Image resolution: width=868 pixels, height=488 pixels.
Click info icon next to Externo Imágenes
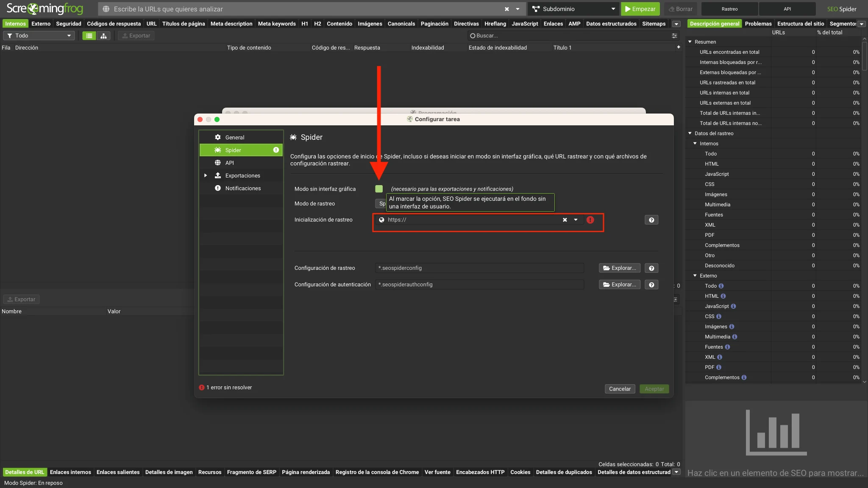coord(732,327)
